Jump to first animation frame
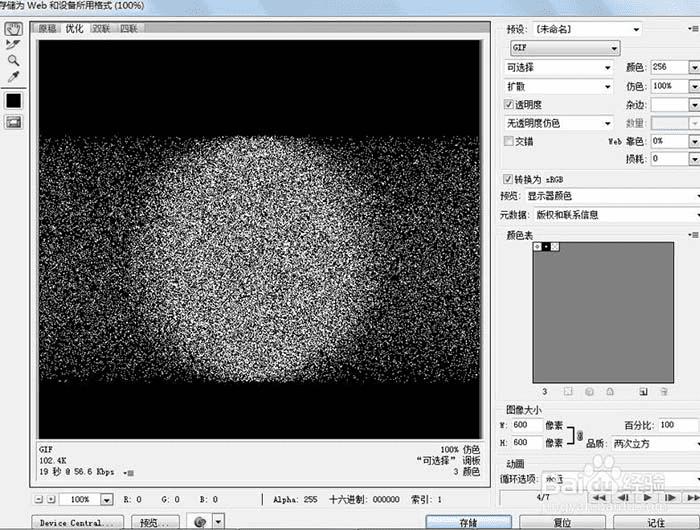 coord(600,497)
